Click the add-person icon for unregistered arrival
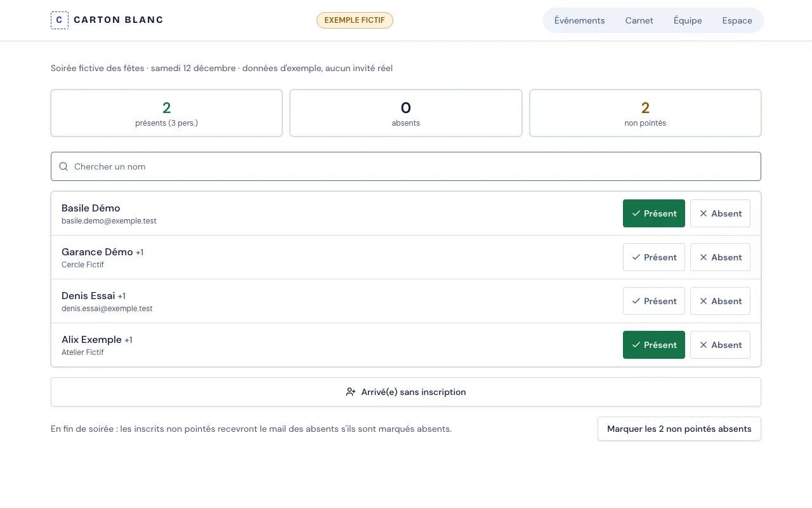The height and width of the screenshot is (508, 812). (351, 392)
